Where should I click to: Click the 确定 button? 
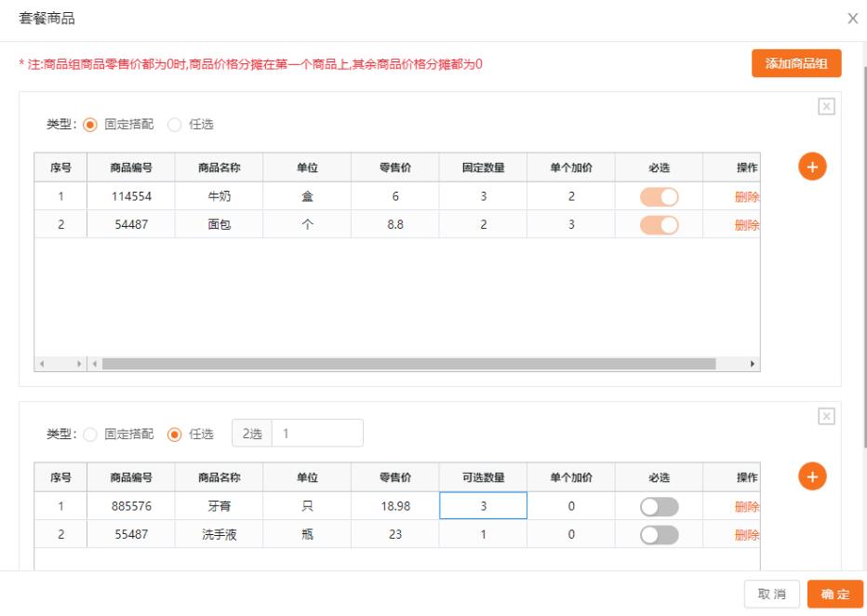pyautogui.click(x=835, y=594)
